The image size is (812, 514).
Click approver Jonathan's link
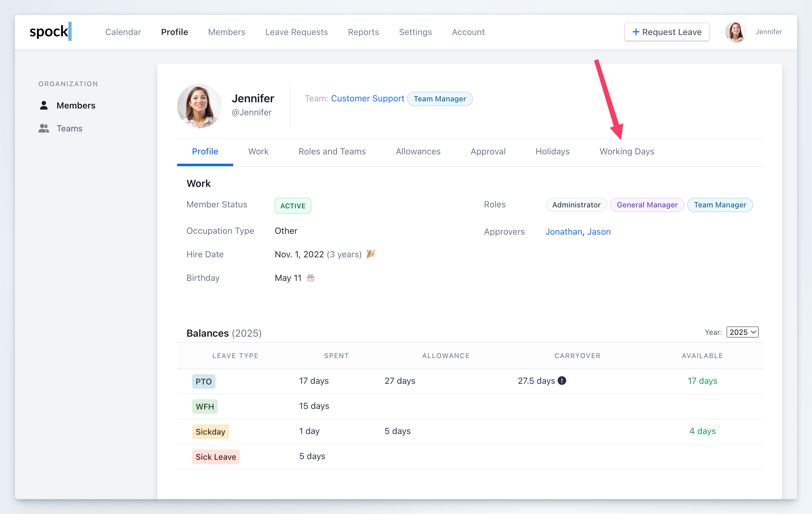tap(564, 232)
